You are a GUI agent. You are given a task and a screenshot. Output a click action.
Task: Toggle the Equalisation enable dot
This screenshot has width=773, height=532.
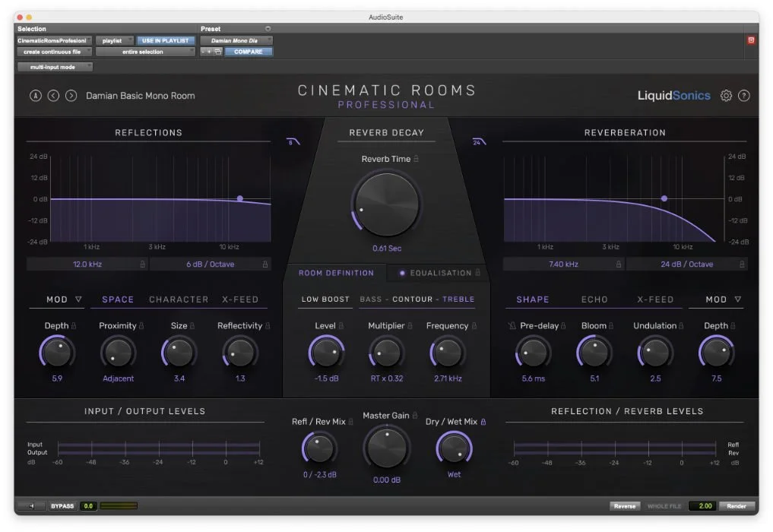pyautogui.click(x=402, y=273)
